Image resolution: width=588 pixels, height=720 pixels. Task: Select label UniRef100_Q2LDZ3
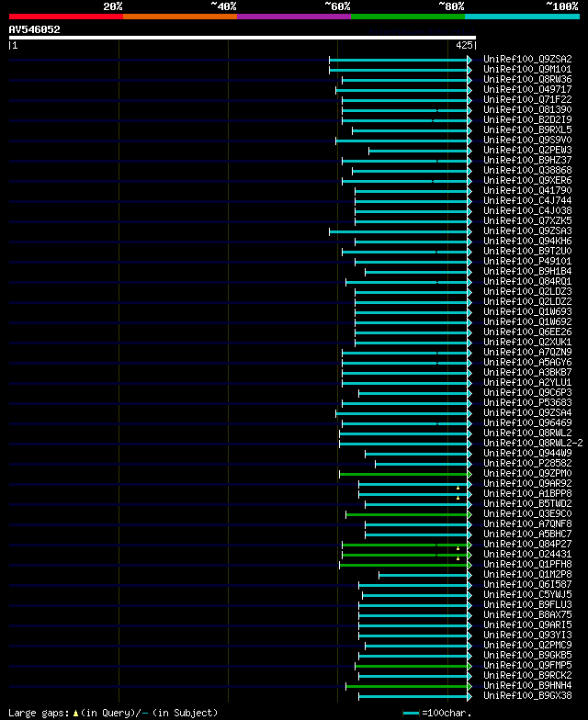pyautogui.click(x=527, y=292)
